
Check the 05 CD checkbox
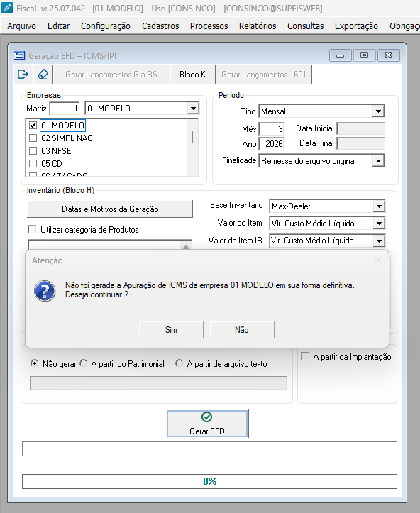33,164
